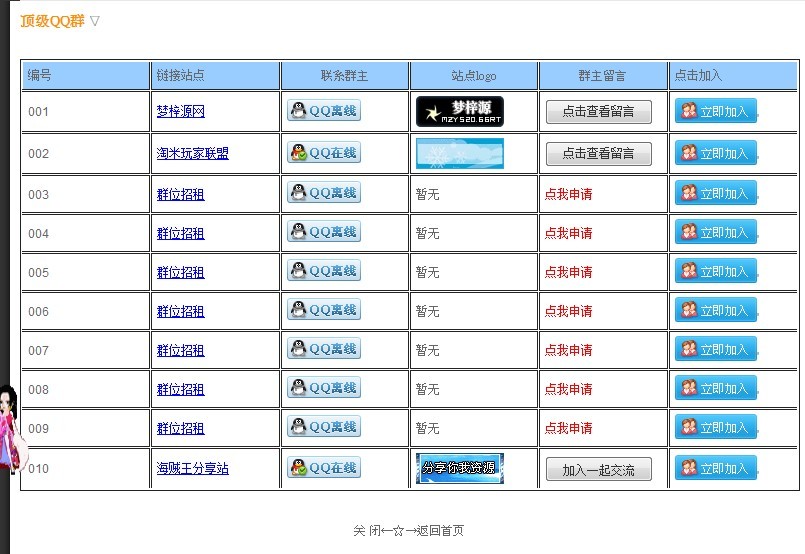The width and height of the screenshot is (805, 554).
Task: Click QQ离线 contact button in row 008
Action: click(324, 388)
